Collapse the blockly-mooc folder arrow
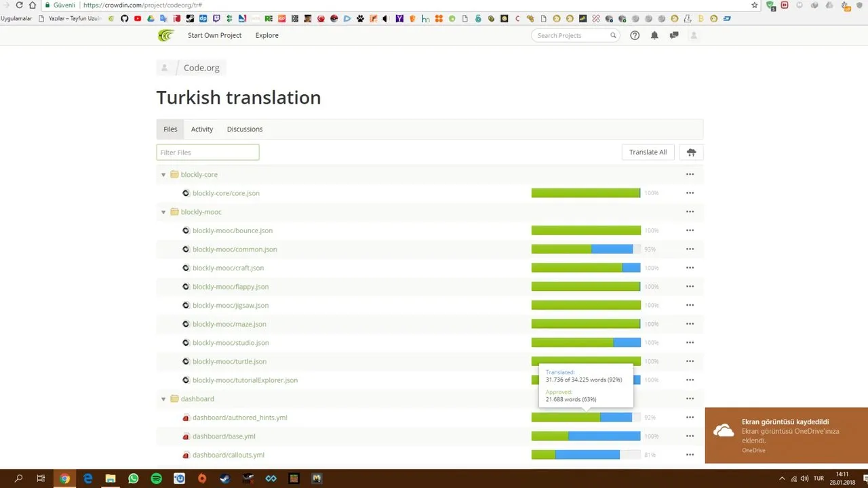 tap(163, 212)
